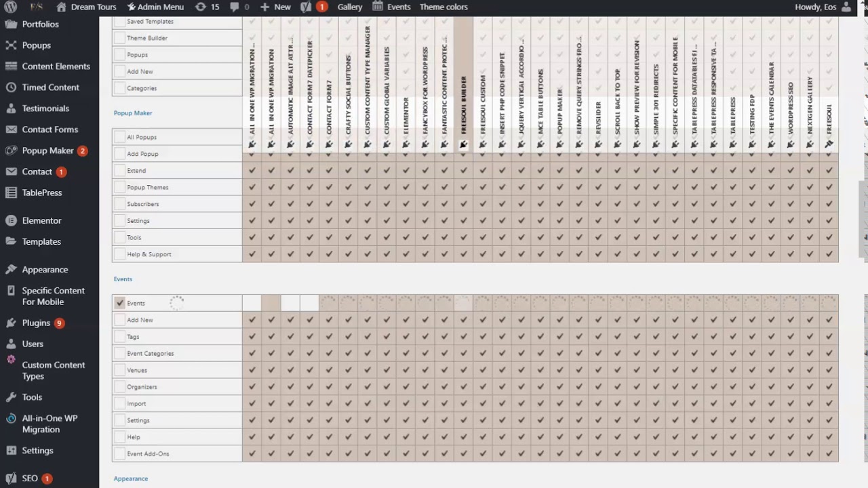868x488 pixels.
Task: Open the New menu in admin bar
Action: pos(275,7)
